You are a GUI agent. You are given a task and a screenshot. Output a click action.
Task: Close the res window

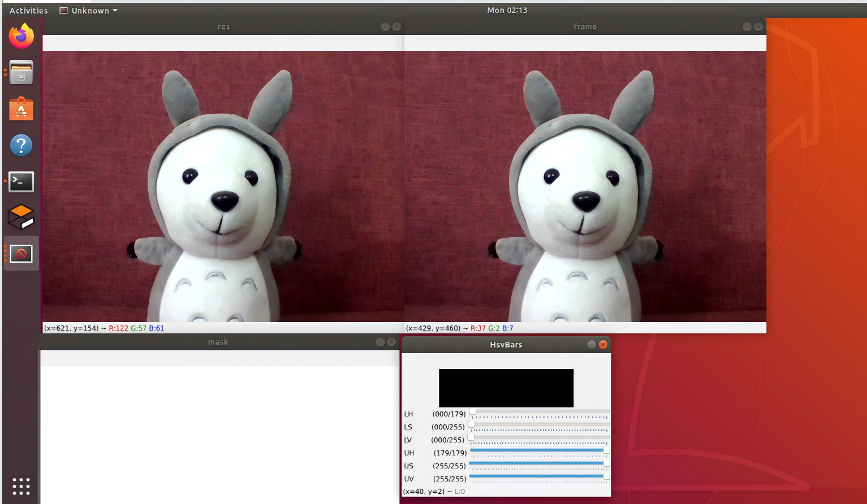click(x=396, y=27)
